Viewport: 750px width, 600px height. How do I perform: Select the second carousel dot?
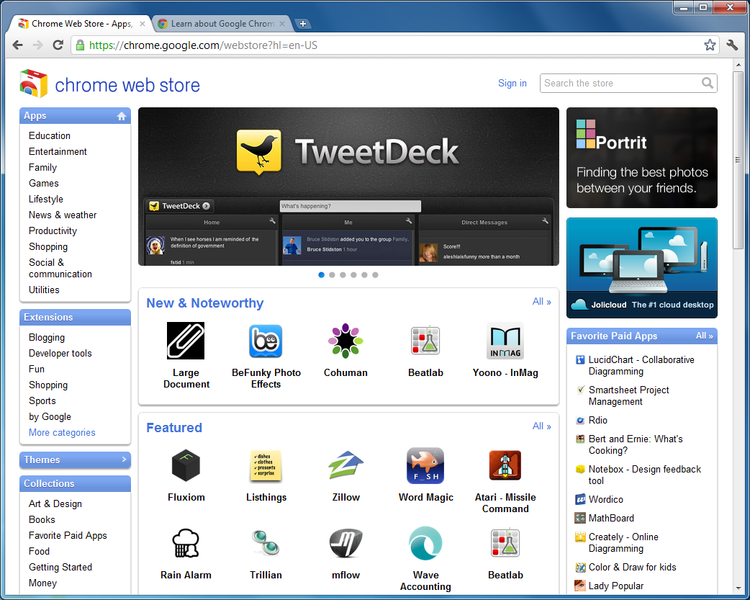click(332, 275)
